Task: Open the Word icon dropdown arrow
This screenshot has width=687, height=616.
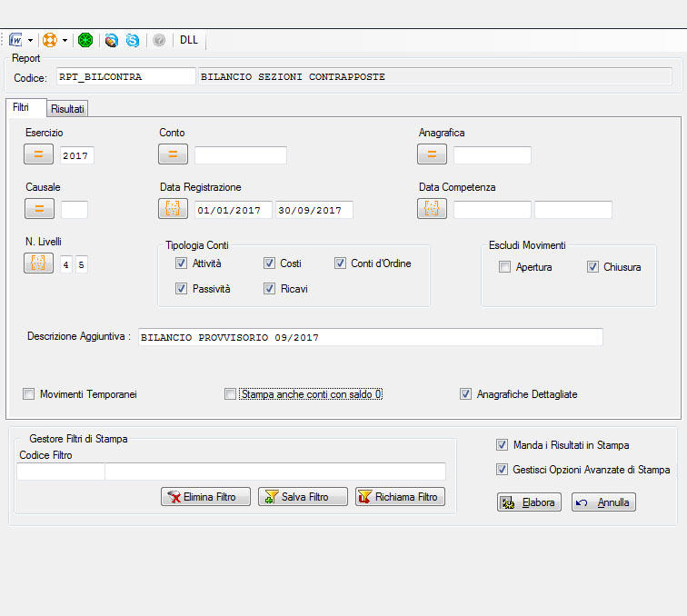Action: coord(30,40)
